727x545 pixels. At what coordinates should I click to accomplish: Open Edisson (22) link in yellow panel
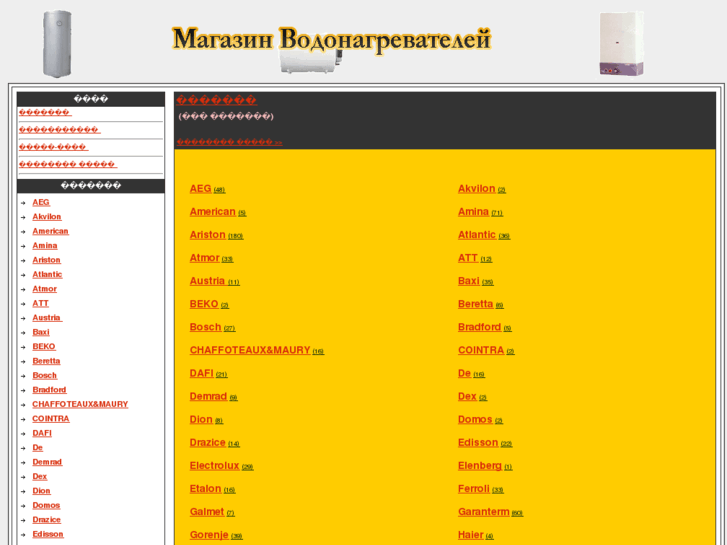click(485, 442)
